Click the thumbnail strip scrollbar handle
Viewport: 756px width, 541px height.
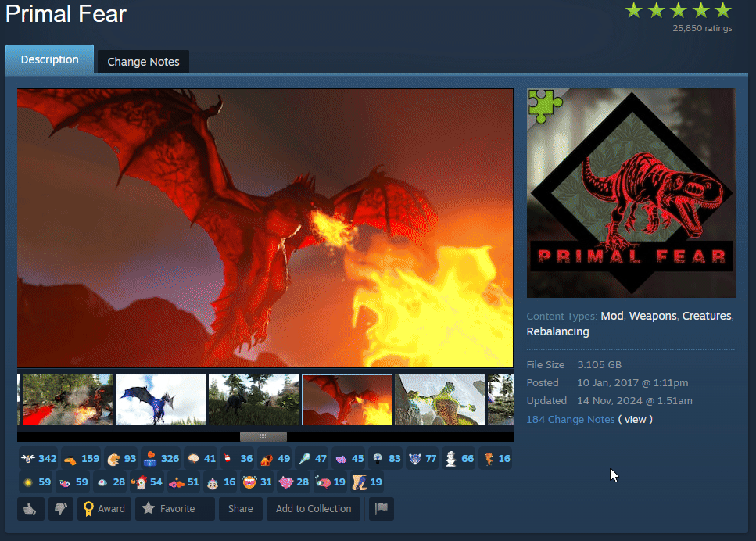(263, 436)
